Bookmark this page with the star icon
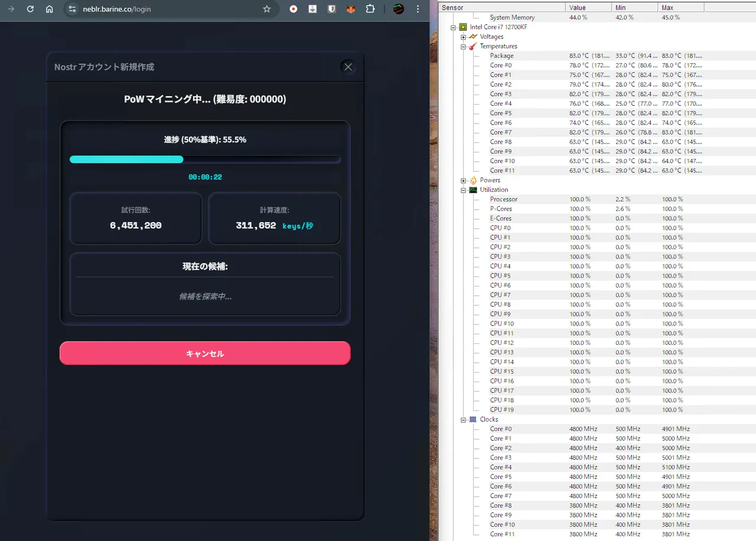 click(x=266, y=9)
